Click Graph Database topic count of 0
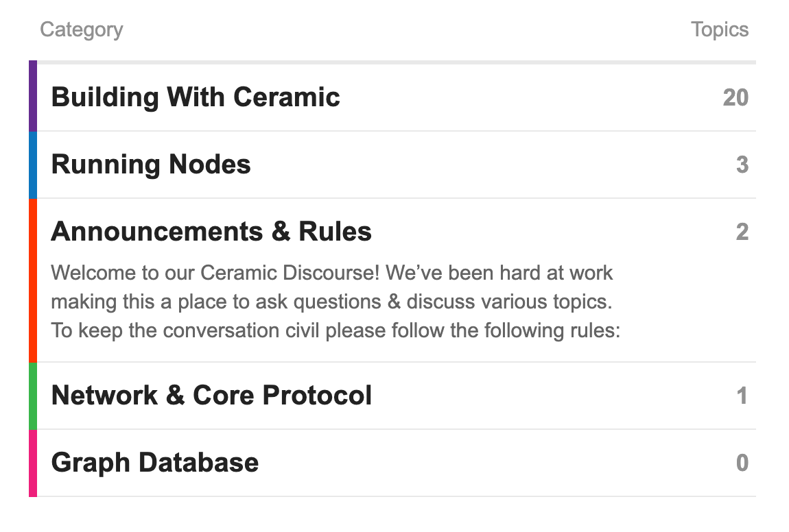 tap(742, 463)
